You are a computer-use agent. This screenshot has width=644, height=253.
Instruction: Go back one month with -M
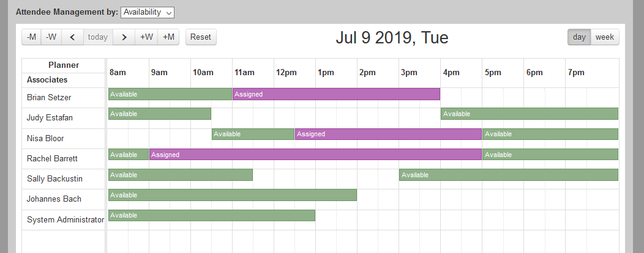(x=32, y=37)
